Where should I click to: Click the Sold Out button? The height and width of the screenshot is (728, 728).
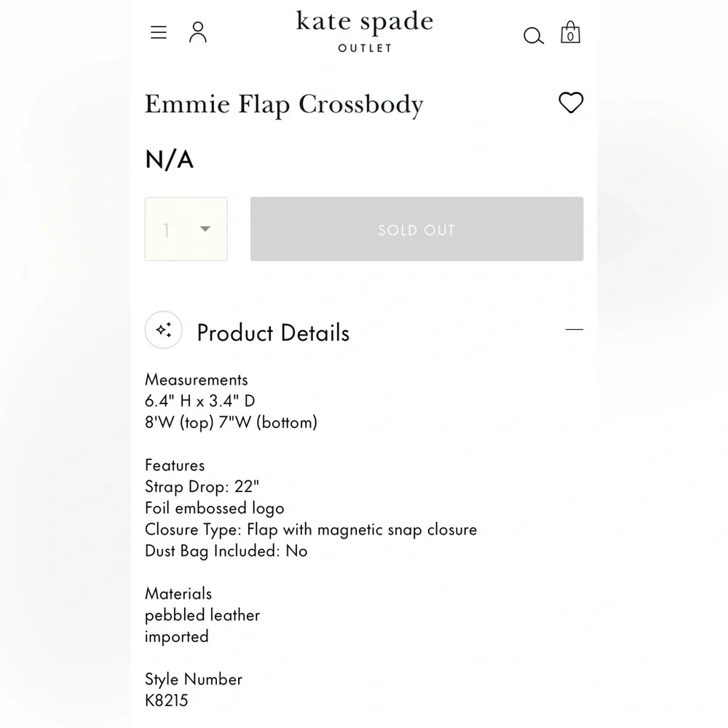[416, 229]
